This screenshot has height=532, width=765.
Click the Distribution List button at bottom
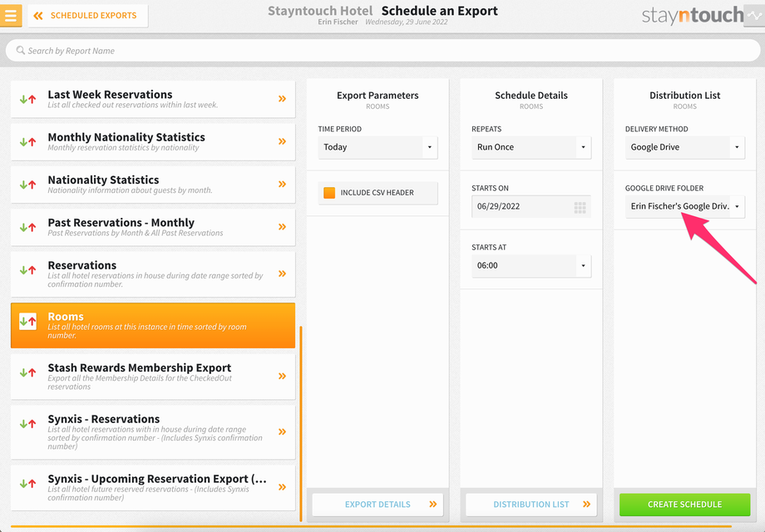(x=531, y=505)
